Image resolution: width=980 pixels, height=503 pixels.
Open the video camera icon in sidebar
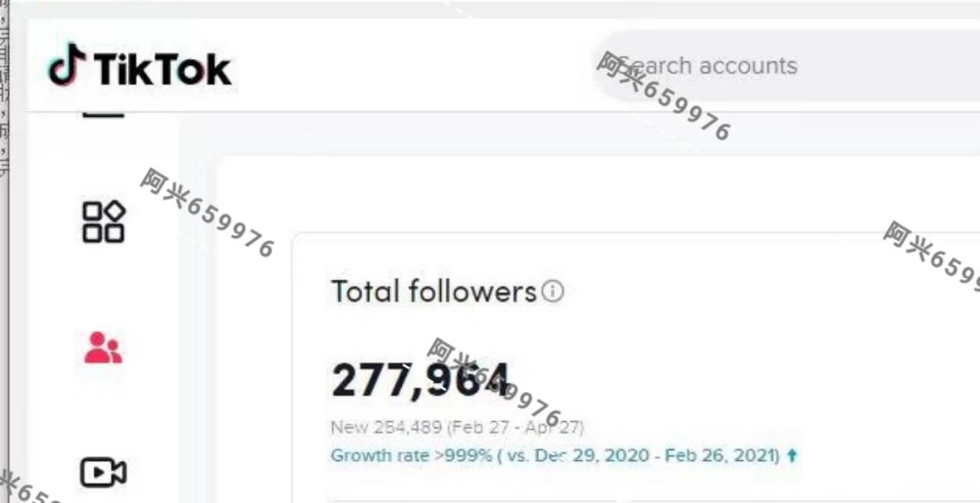(x=103, y=472)
